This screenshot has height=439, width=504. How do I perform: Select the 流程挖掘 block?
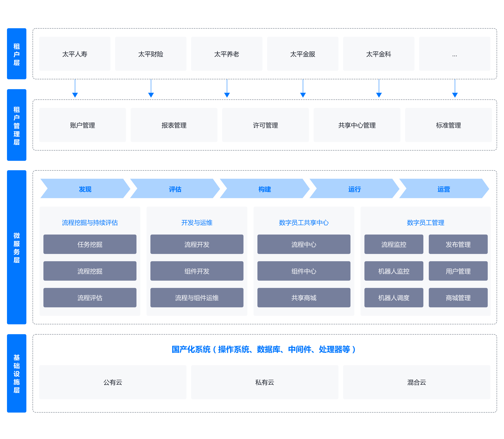pos(90,271)
